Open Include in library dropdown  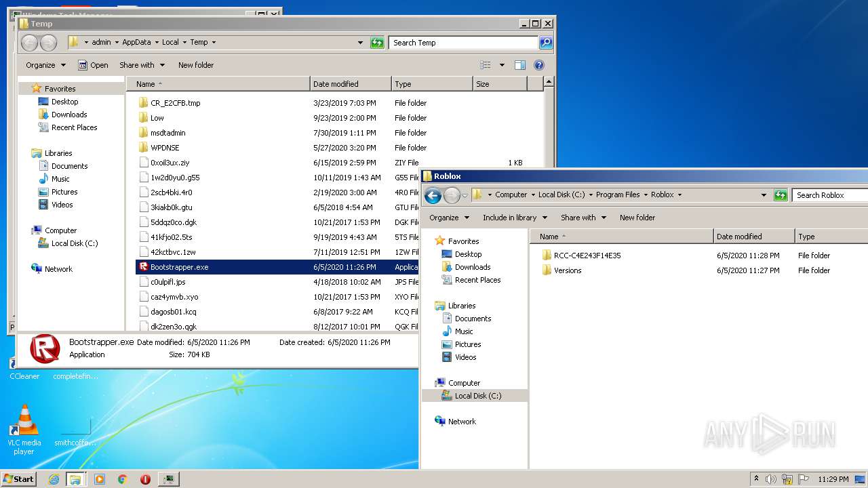[514, 218]
